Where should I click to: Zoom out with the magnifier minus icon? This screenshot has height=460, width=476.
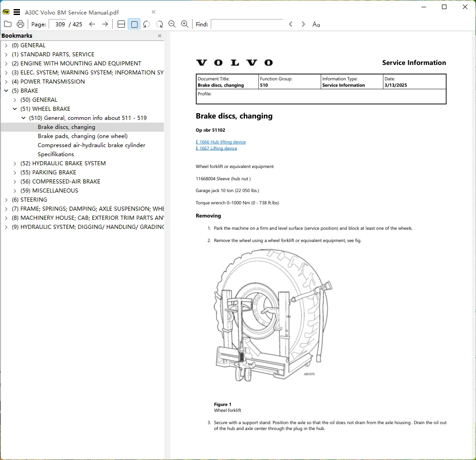click(x=172, y=24)
